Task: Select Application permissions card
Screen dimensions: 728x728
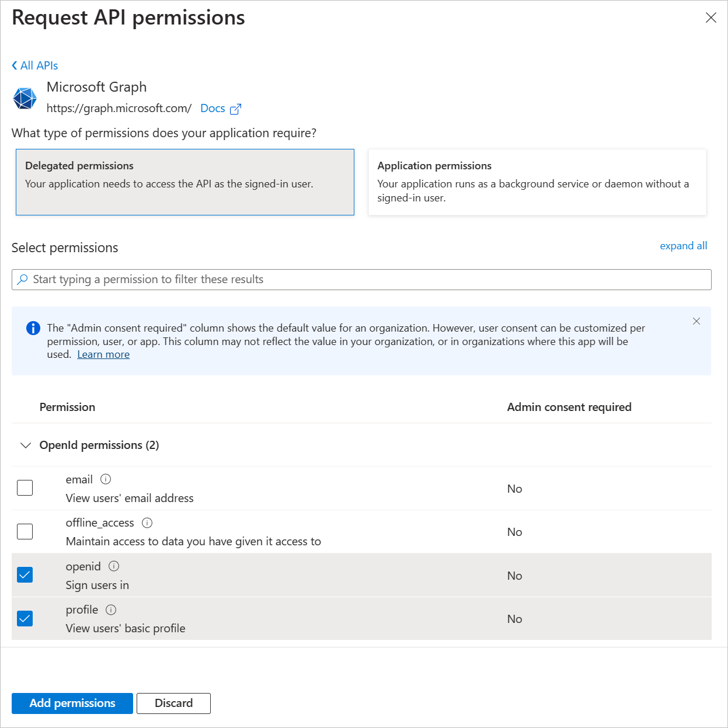Action: (x=537, y=182)
